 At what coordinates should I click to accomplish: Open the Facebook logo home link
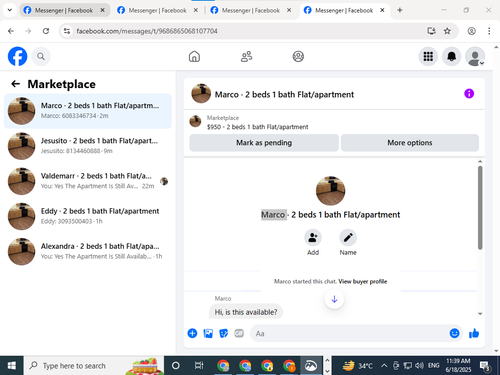[x=17, y=56]
